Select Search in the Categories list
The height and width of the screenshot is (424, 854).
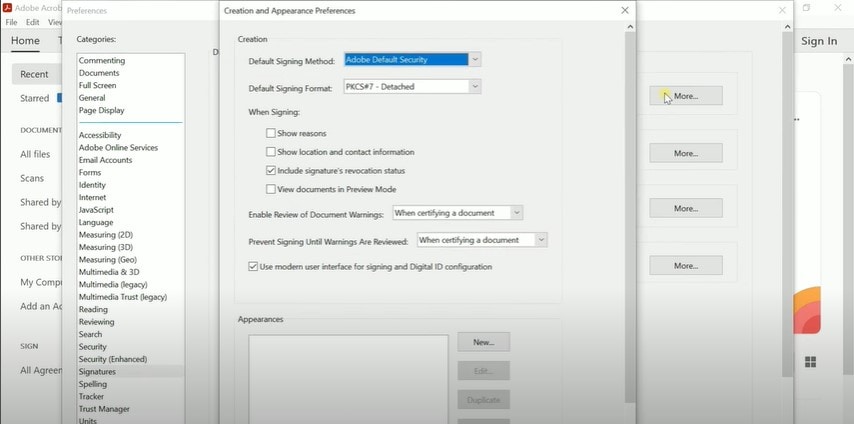(x=90, y=335)
